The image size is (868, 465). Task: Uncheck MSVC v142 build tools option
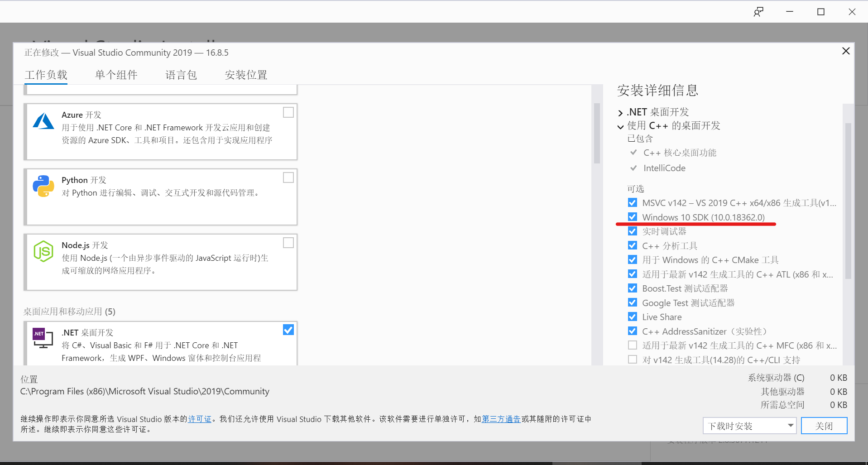click(x=633, y=202)
